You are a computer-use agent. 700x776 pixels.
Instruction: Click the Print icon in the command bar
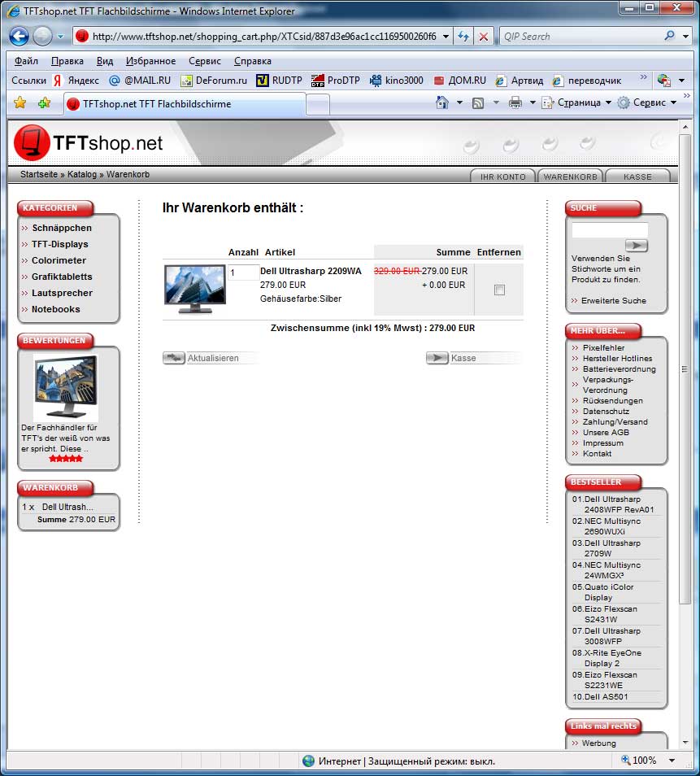click(x=515, y=103)
